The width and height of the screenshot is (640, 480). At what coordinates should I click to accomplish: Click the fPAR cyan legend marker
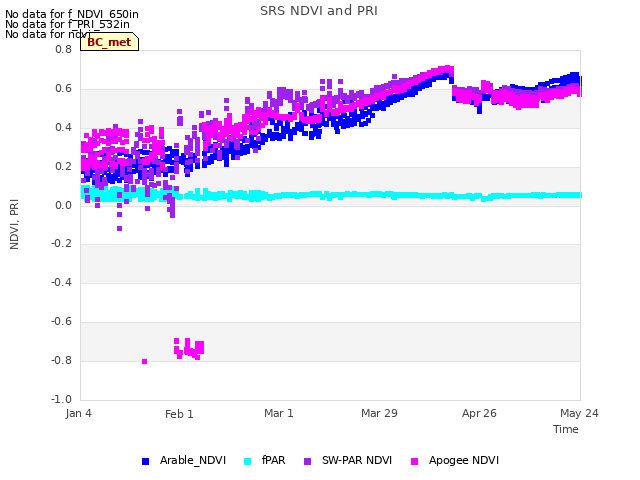(247, 461)
